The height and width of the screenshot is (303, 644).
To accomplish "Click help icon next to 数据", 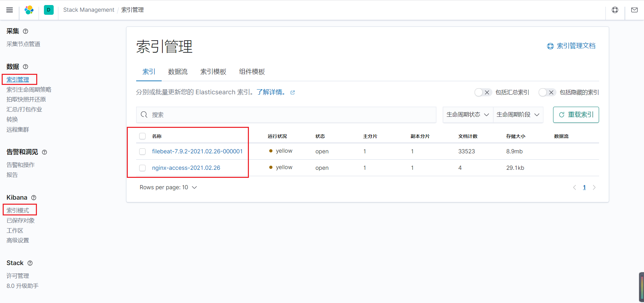I will point(25,67).
